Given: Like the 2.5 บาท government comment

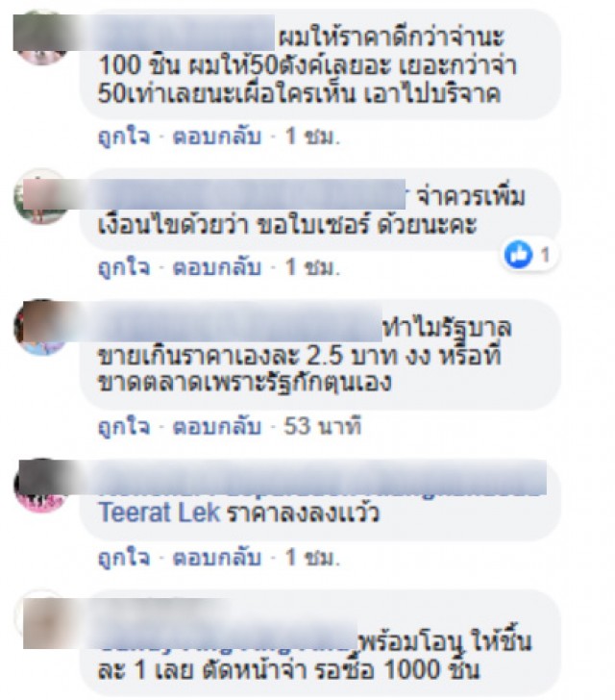Looking at the screenshot, I should pyautogui.click(x=124, y=427).
